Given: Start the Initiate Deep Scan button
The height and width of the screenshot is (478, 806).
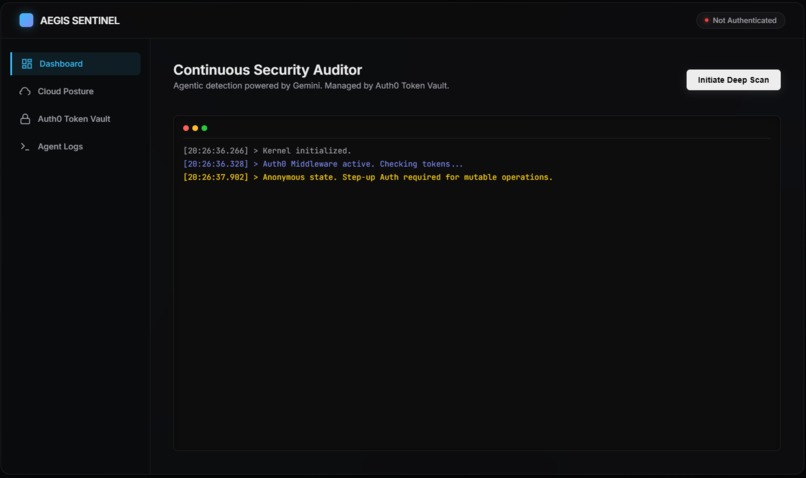Looking at the screenshot, I should 733,80.
